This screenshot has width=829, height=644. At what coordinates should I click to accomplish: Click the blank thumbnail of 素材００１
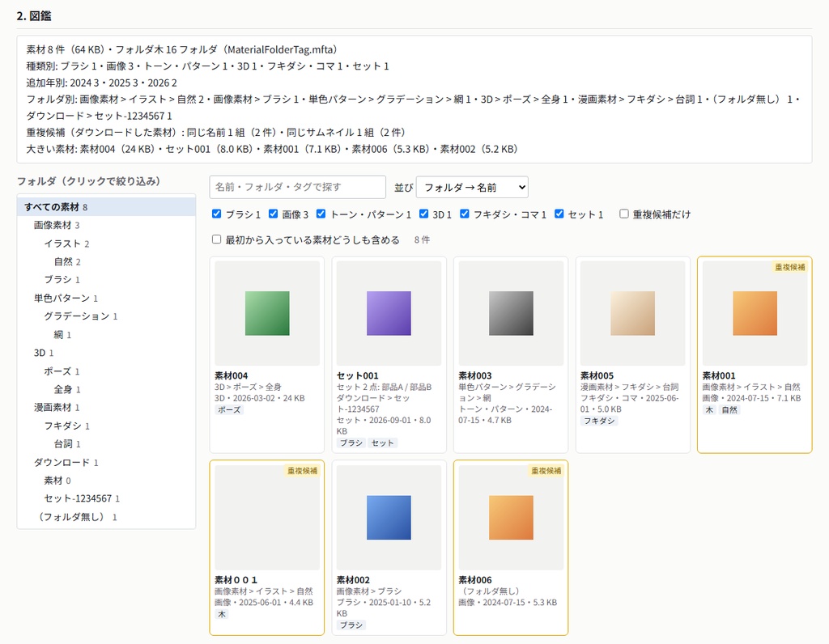(x=267, y=518)
